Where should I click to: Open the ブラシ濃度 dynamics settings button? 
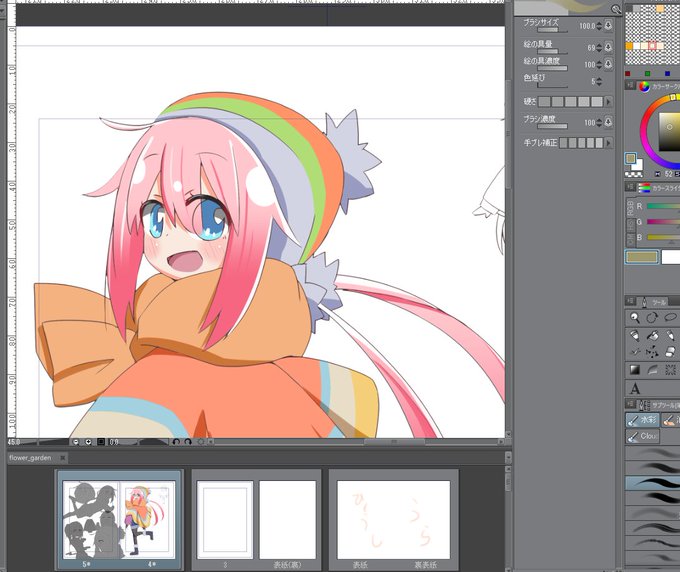click(x=608, y=122)
